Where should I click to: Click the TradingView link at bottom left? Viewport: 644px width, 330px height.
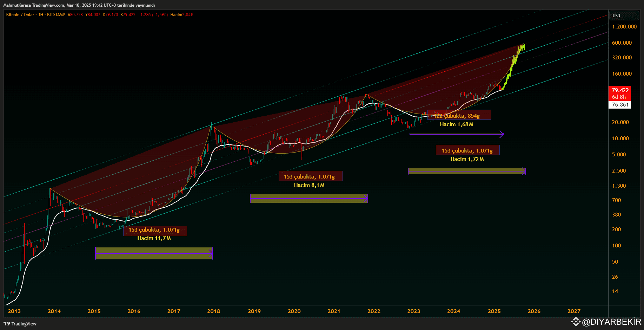tap(21, 324)
